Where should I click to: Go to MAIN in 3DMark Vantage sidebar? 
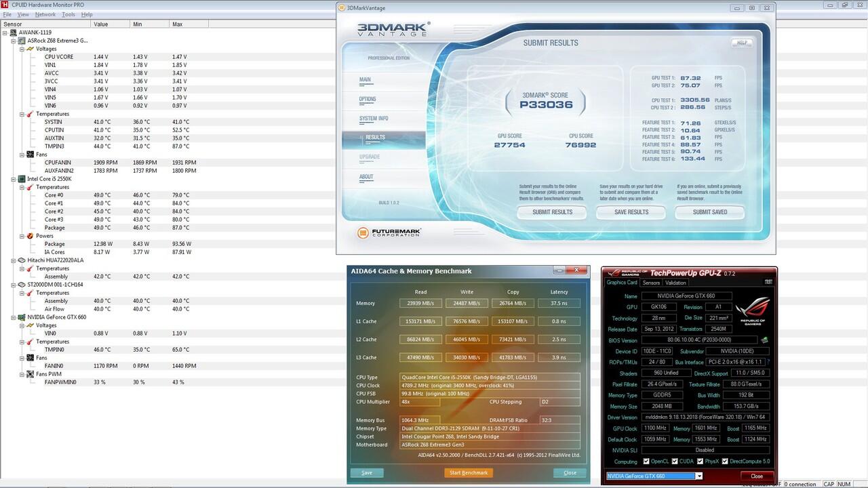tap(365, 80)
